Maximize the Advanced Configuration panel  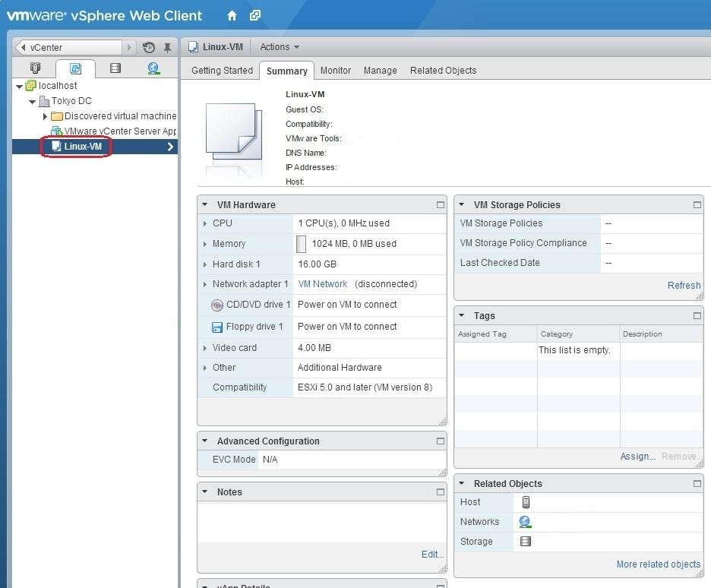[x=441, y=441]
